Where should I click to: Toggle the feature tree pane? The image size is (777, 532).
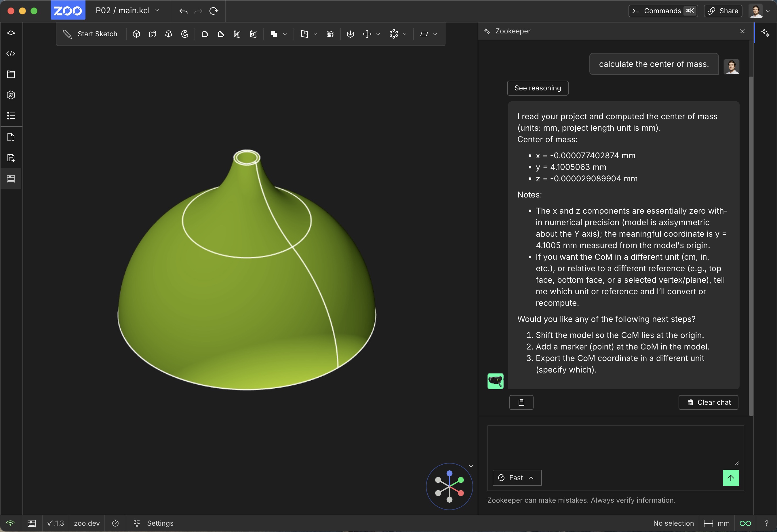coord(11,33)
